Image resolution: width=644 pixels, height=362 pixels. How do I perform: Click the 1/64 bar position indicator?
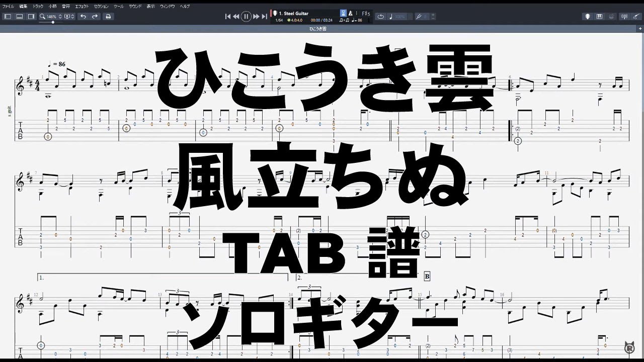[279, 20]
